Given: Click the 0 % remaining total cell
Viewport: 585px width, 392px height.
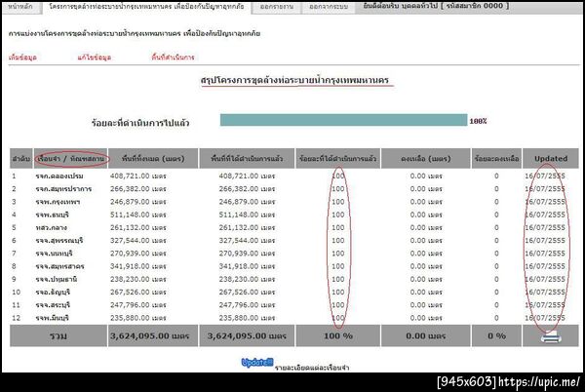Looking at the screenshot, I should point(496,336).
